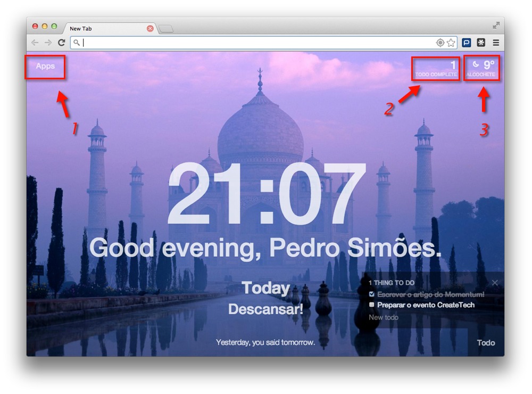Uncheck Escrever o artigo do Momentum! checkbox

(371, 294)
